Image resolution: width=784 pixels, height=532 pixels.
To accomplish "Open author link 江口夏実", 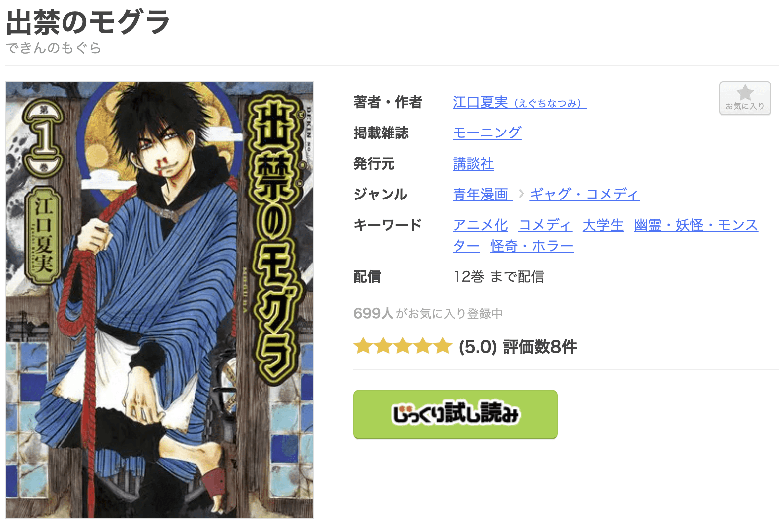I will tap(519, 103).
